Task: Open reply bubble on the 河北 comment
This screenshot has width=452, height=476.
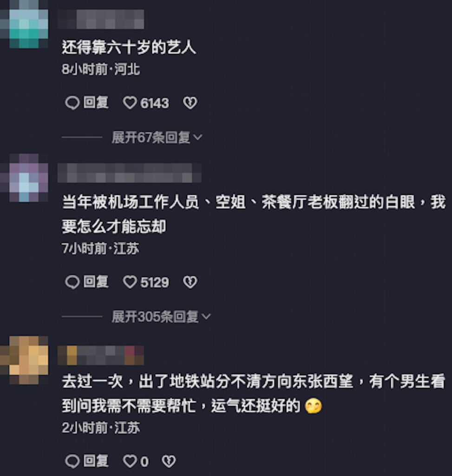Action: pos(72,103)
